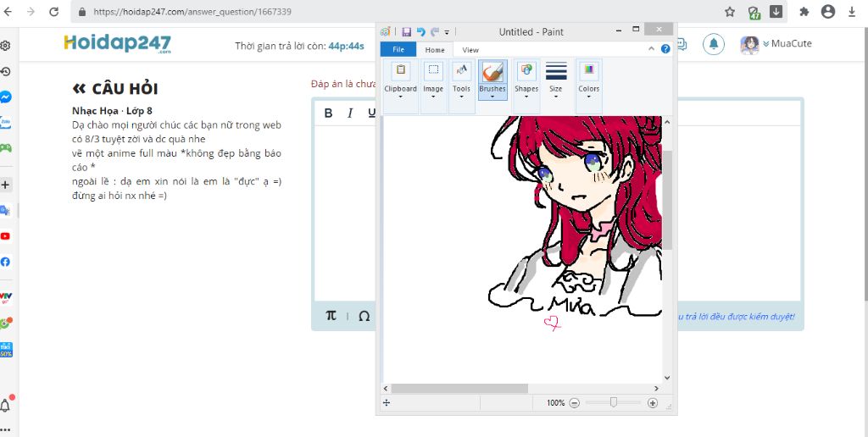Open the File menu in Paint
The height and width of the screenshot is (437, 868).
[398, 50]
